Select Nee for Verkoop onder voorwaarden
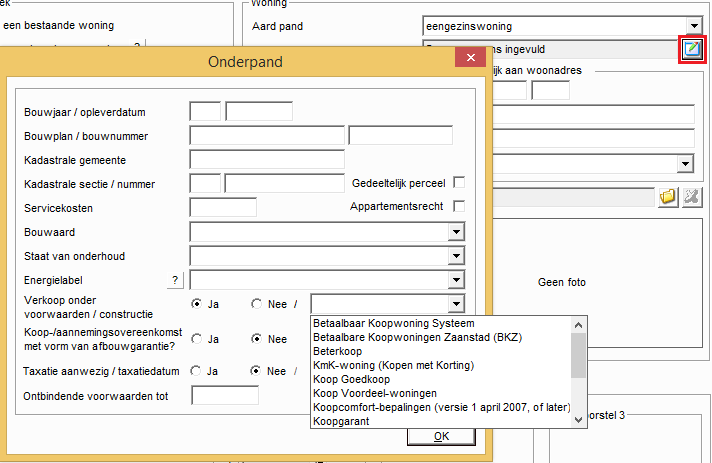This screenshot has height=463, width=712. (x=257, y=304)
